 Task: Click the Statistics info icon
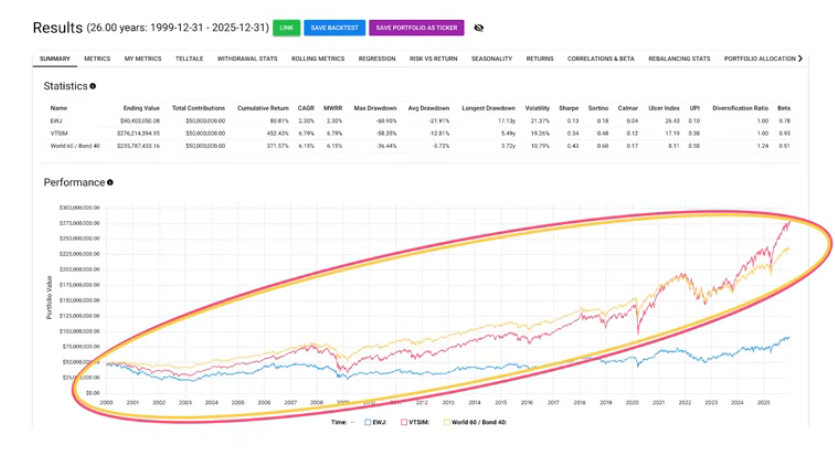coord(93,86)
